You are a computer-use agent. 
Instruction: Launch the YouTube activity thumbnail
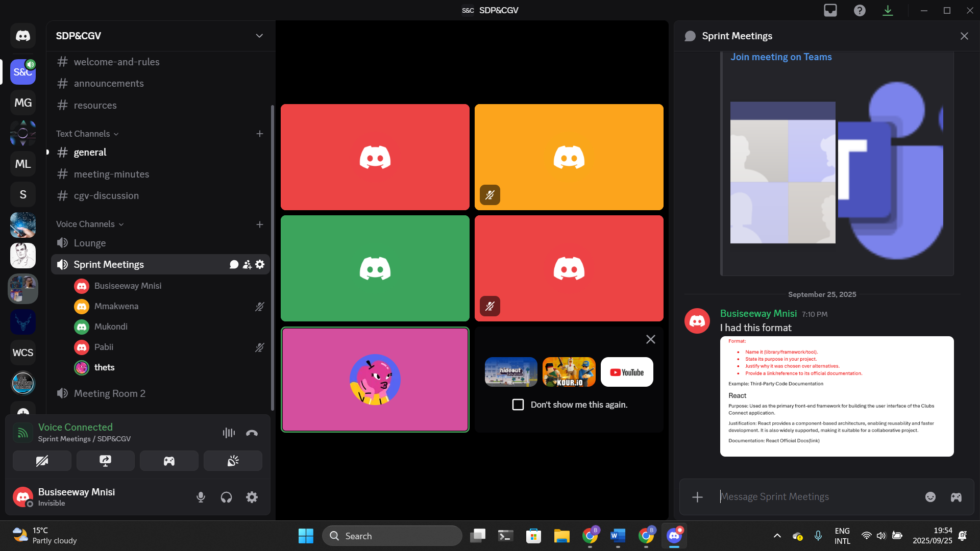pyautogui.click(x=627, y=372)
